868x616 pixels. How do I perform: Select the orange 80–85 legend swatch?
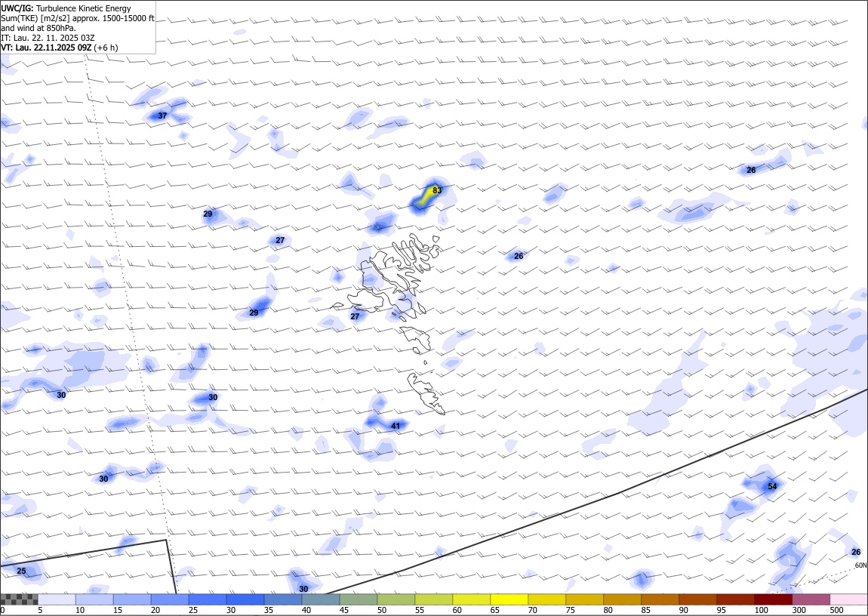pos(622,599)
